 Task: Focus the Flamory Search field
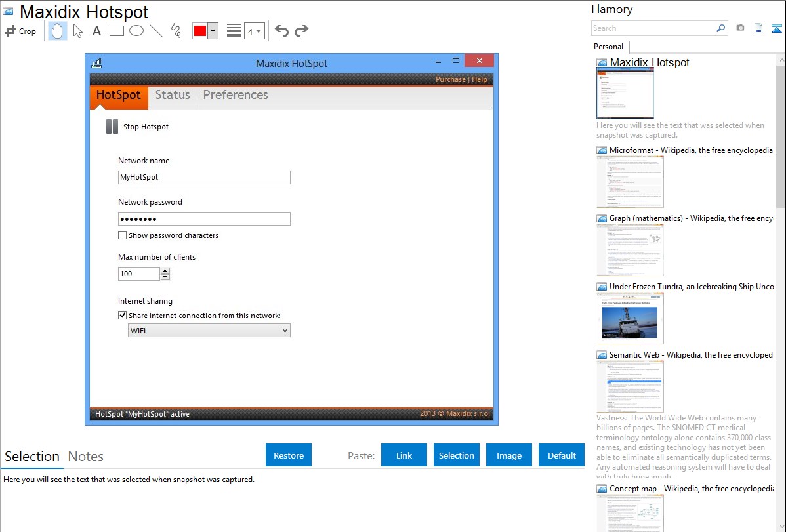pyautogui.click(x=653, y=28)
